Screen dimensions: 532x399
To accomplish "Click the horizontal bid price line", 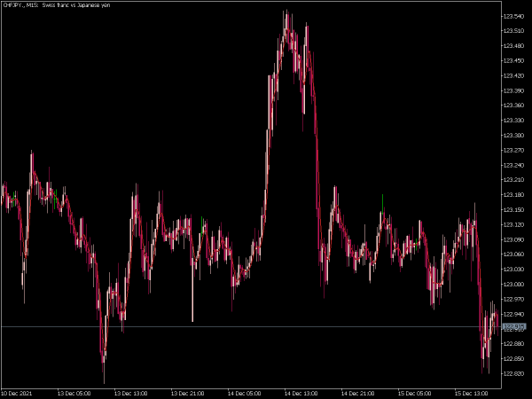I will [x=251, y=326].
